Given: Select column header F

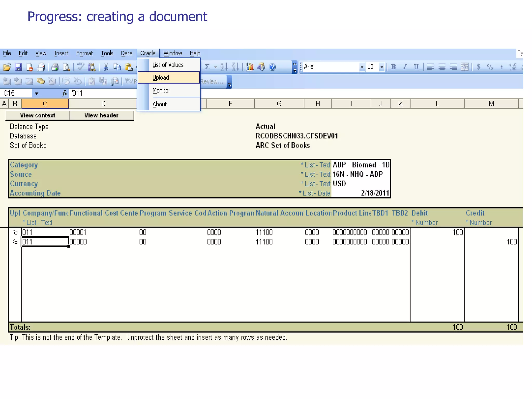Looking at the screenshot, I should pyautogui.click(x=230, y=104).
